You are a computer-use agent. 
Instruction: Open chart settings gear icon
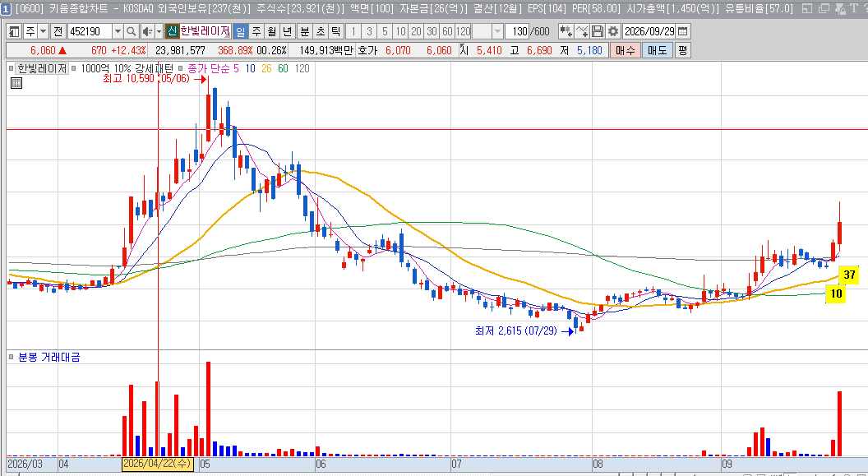pos(613,31)
